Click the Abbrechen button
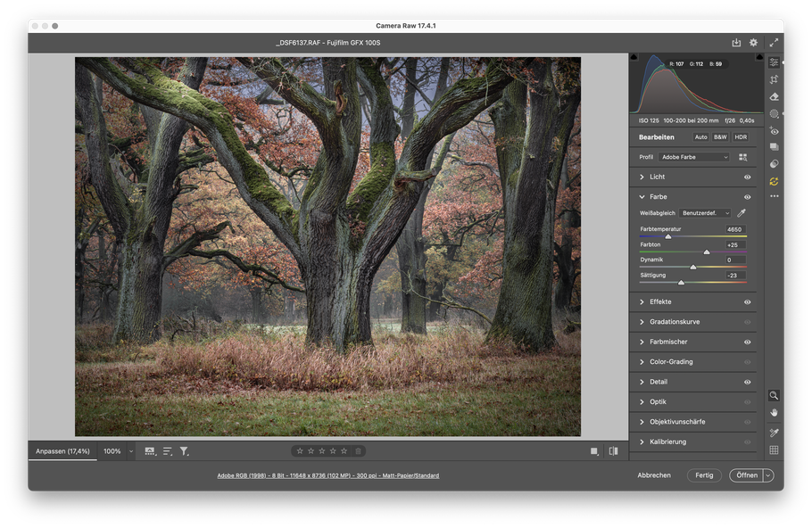 [x=653, y=475]
